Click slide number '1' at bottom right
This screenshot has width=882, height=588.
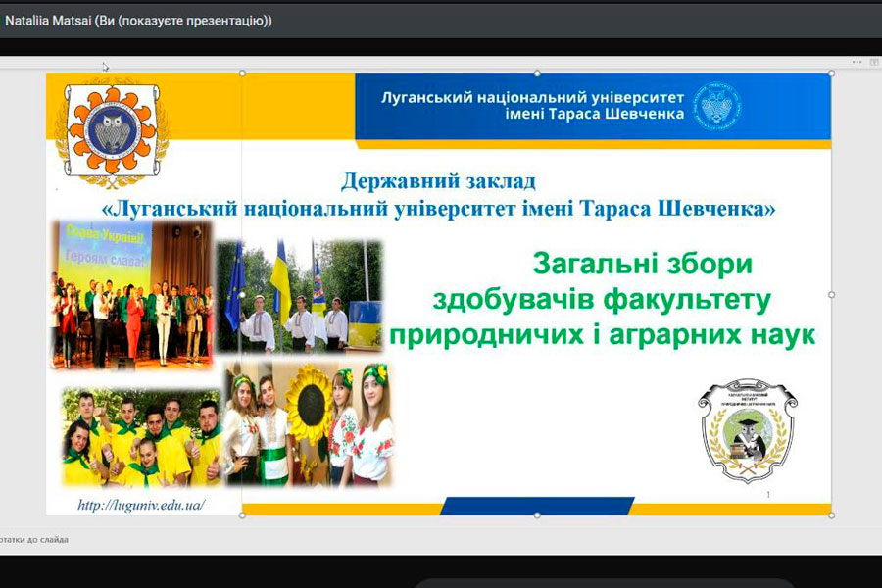coord(768,495)
